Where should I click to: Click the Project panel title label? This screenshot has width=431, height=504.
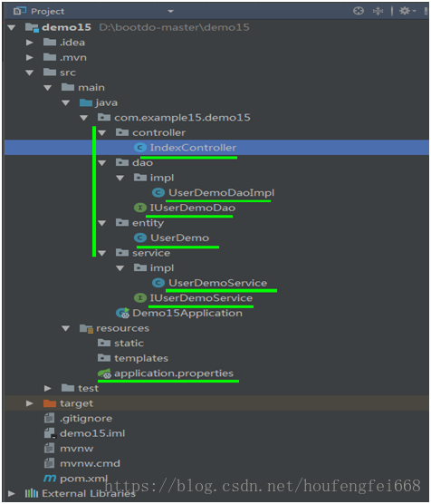pyautogui.click(x=47, y=12)
